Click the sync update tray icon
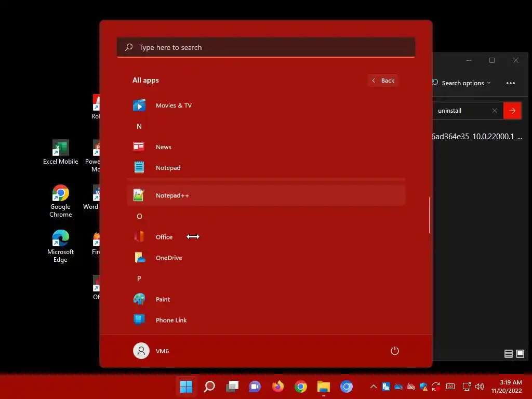This screenshot has width=532, height=399. tap(436, 387)
